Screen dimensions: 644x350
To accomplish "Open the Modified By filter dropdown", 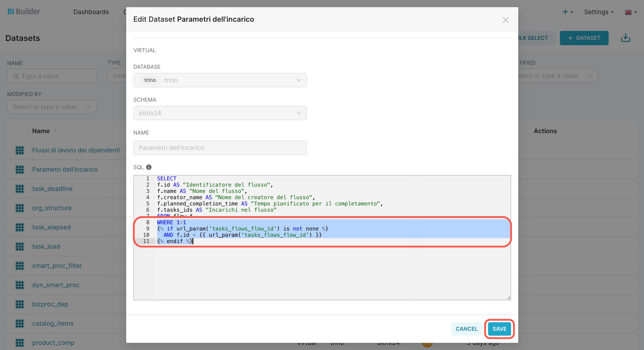I will [x=52, y=107].
